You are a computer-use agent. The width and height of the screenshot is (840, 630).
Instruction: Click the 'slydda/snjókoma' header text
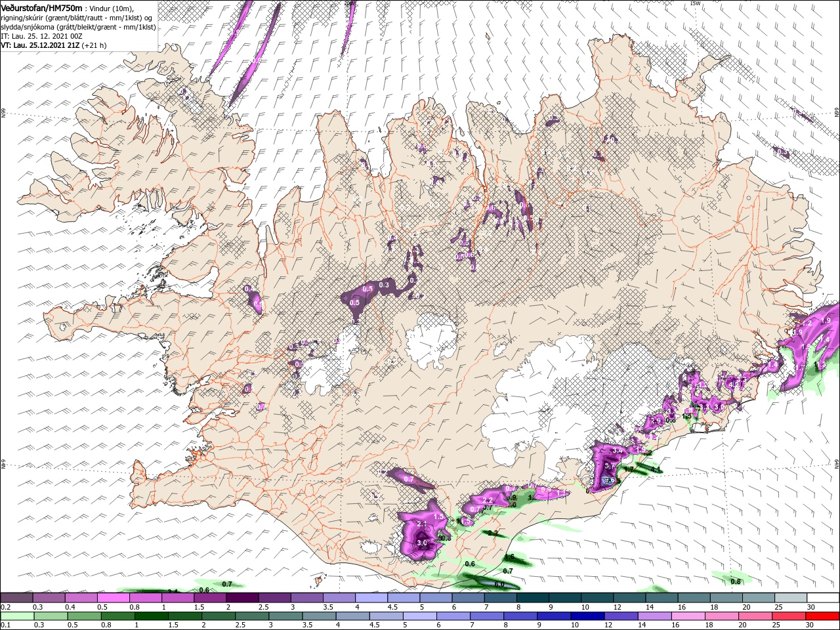pos(26,27)
